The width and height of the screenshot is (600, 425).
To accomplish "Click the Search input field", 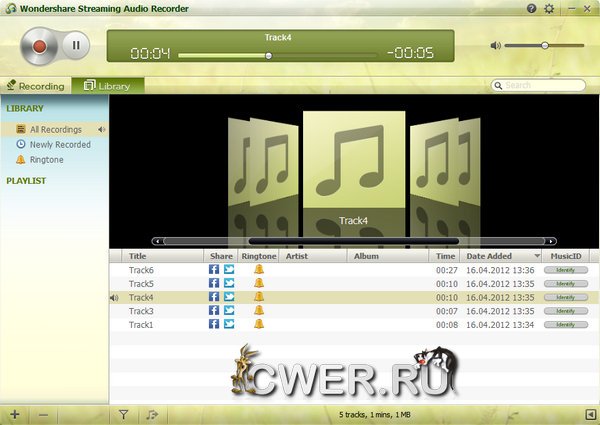I will click(538, 85).
